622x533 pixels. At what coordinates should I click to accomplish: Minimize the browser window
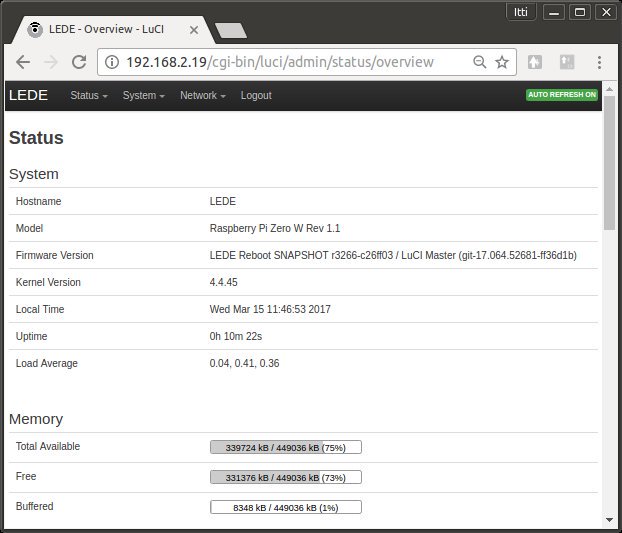pos(554,12)
